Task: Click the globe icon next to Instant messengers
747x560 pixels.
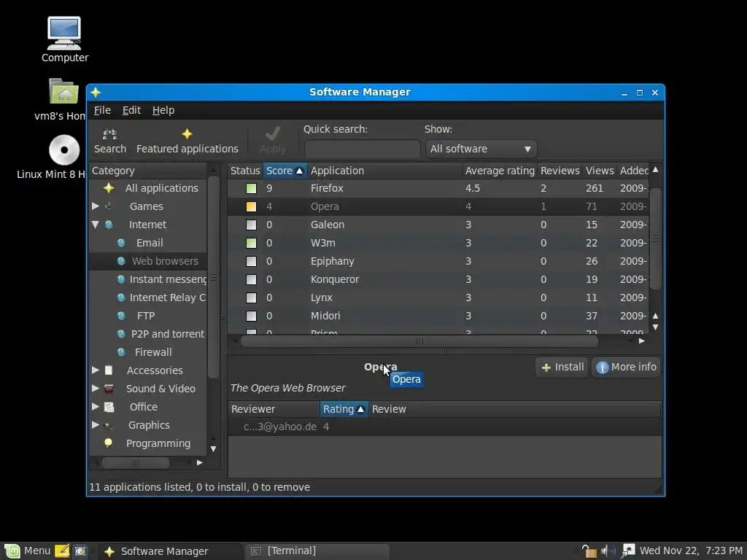Action: coord(121,279)
